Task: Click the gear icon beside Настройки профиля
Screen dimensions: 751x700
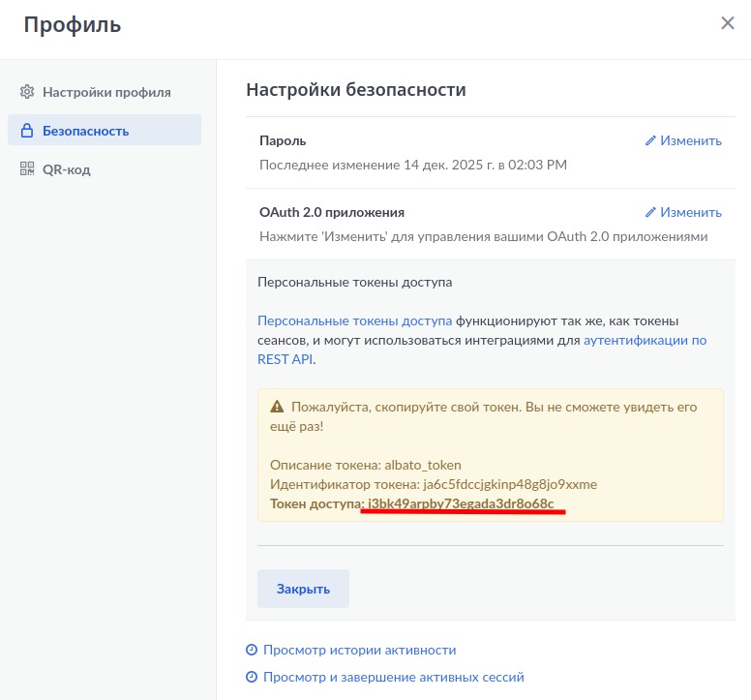Action: [27, 92]
